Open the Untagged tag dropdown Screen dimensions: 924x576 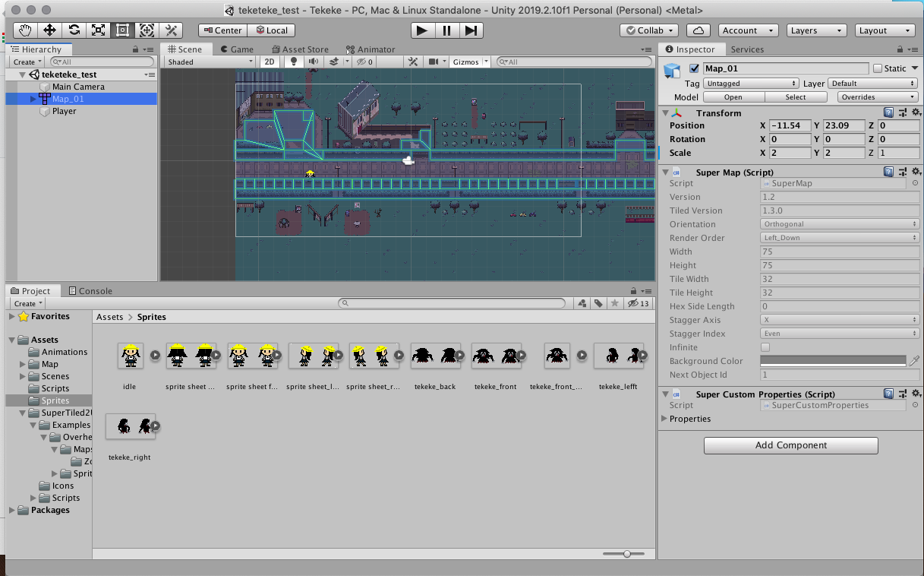pos(750,84)
